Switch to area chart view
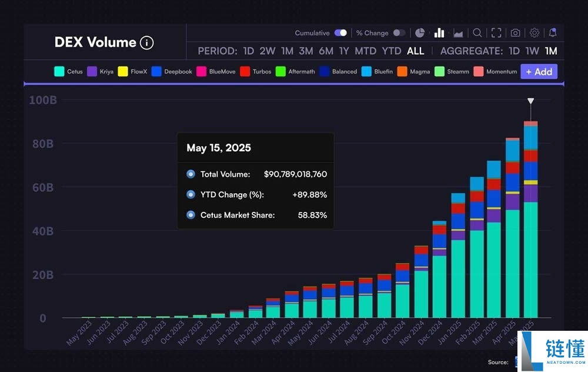 458,33
